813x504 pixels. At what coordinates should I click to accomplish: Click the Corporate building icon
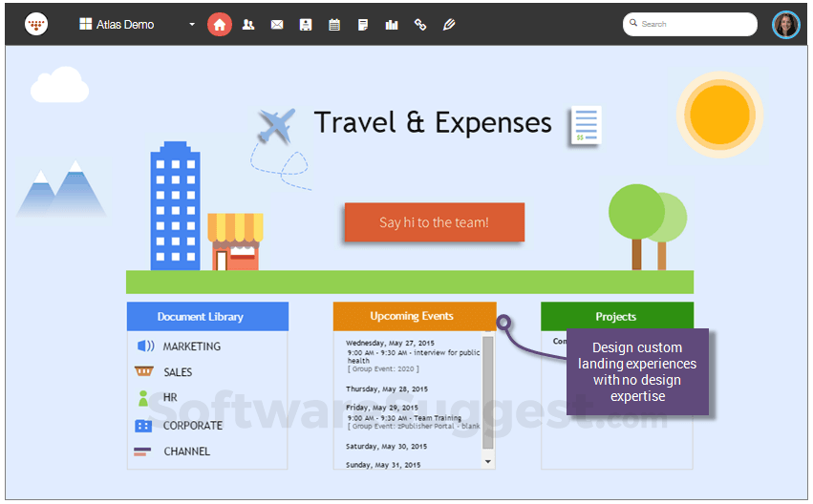click(143, 426)
